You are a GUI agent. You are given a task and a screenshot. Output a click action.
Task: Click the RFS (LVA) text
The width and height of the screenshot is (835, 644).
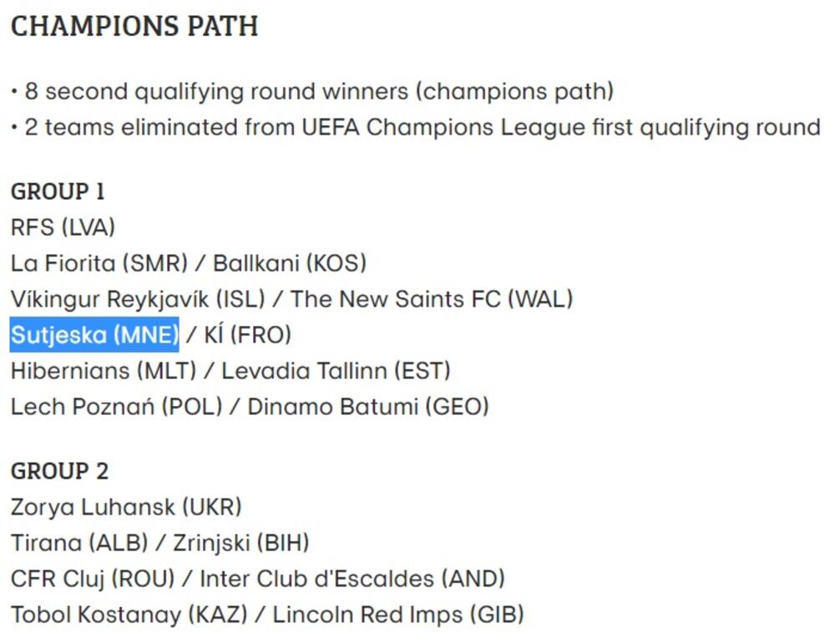[x=63, y=227]
